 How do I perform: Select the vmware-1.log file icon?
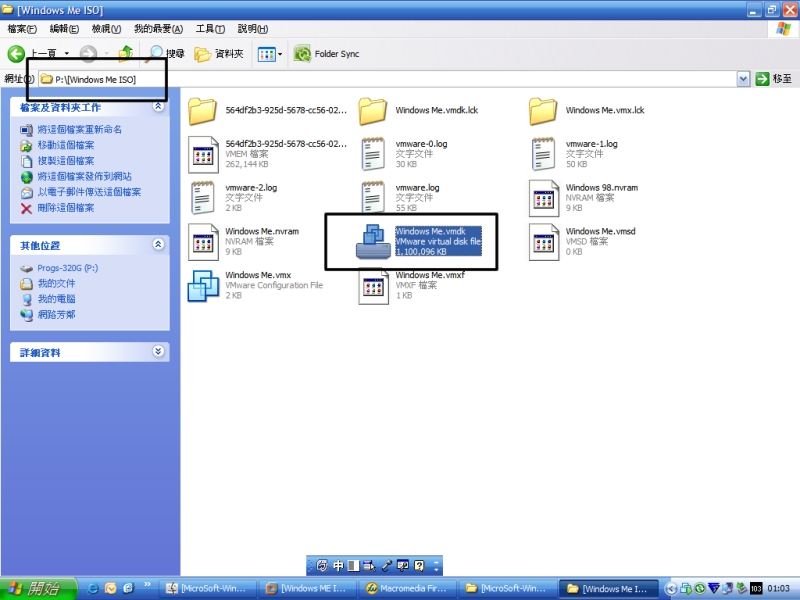pyautogui.click(x=543, y=154)
